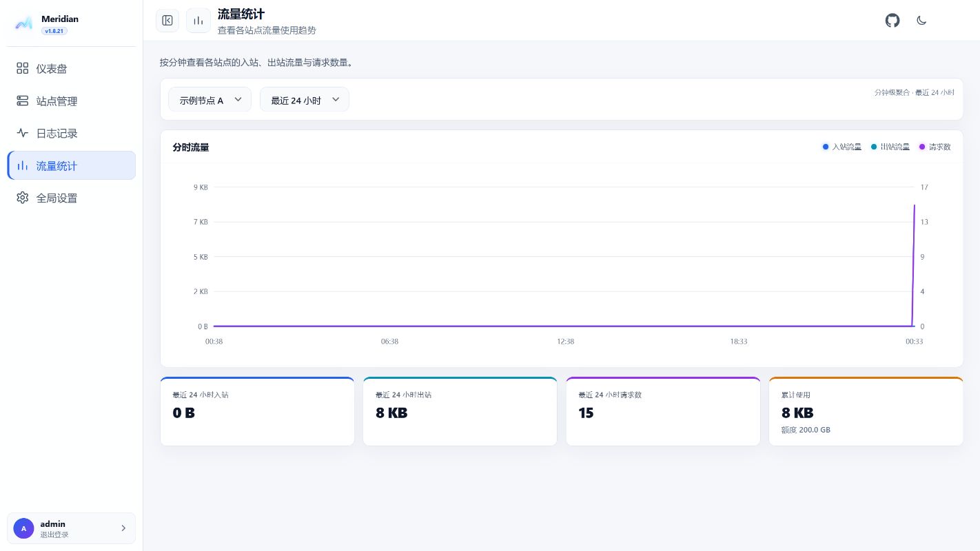
Task: Click the 00:33 time axis label
Action: (915, 342)
